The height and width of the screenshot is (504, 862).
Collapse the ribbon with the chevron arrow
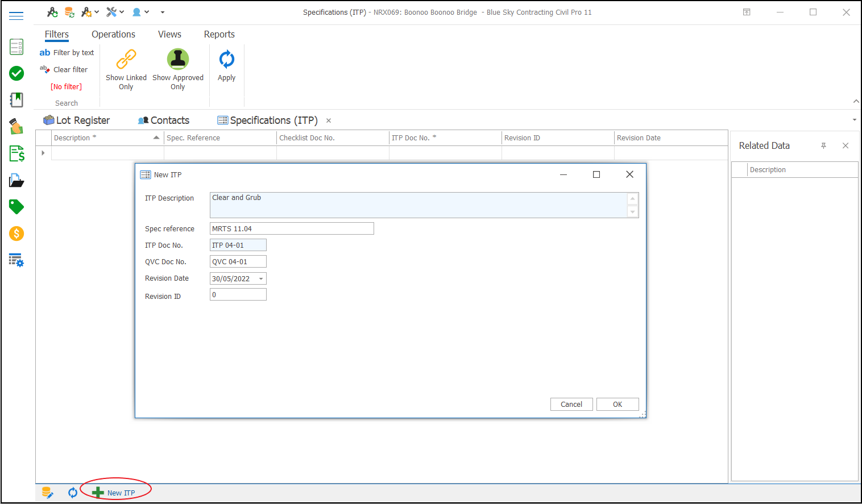856,101
